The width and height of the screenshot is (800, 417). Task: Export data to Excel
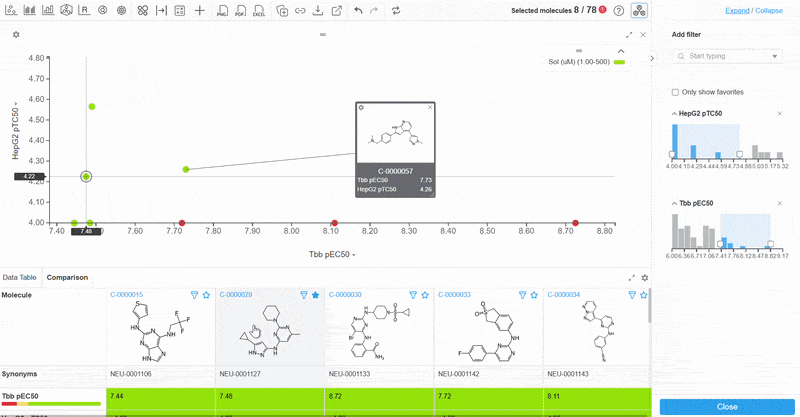coord(259,11)
